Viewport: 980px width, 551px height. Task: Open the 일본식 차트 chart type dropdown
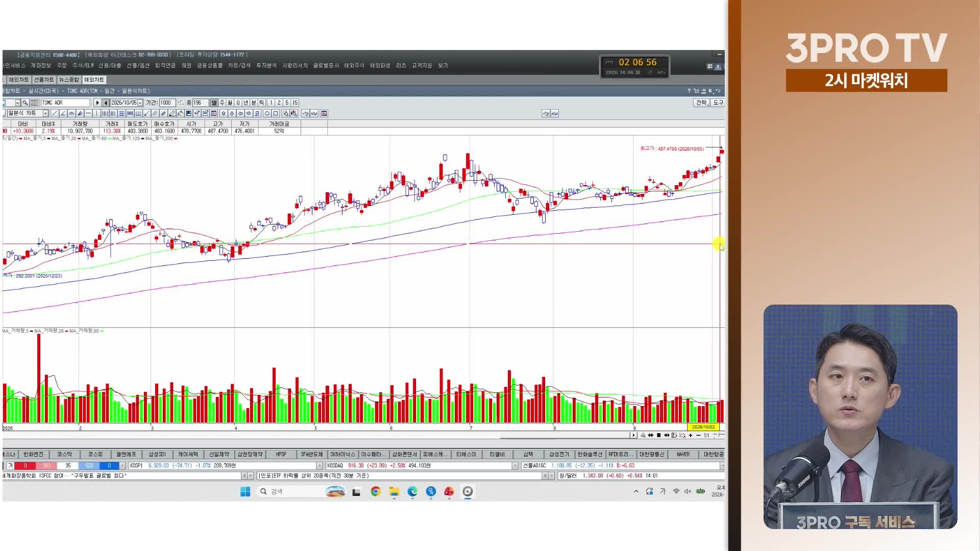[45, 113]
